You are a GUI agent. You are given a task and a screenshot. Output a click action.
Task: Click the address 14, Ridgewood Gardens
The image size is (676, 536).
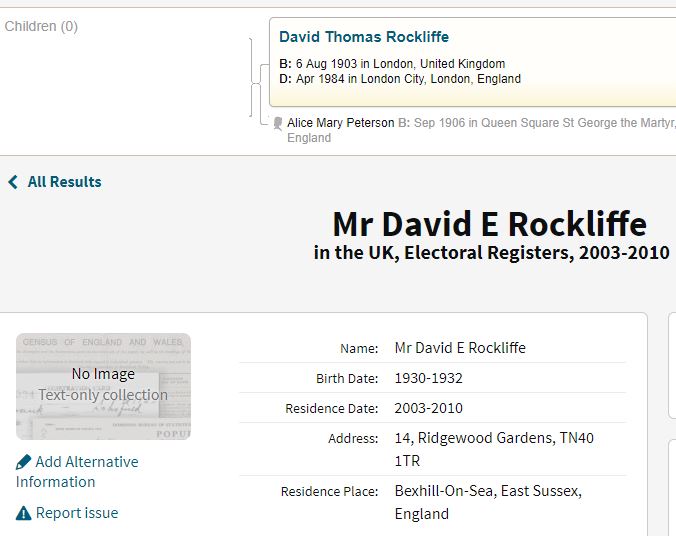(494, 438)
